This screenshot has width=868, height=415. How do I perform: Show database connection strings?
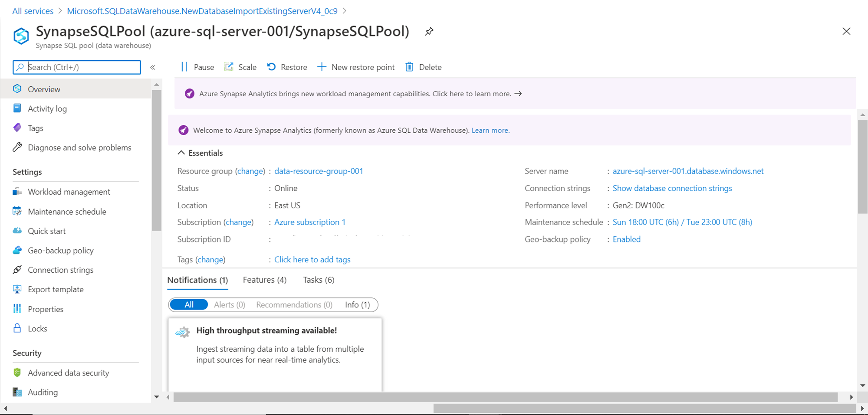coord(672,188)
